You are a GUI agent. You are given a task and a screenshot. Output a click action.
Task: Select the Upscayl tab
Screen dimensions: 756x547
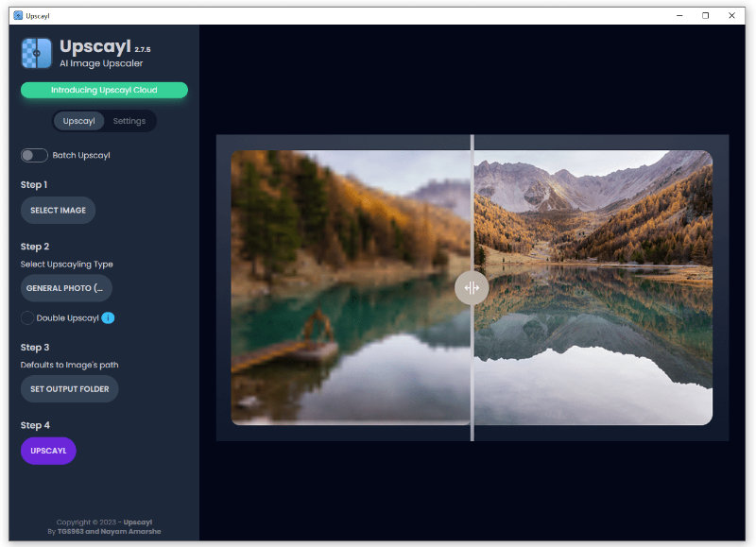[x=79, y=121]
